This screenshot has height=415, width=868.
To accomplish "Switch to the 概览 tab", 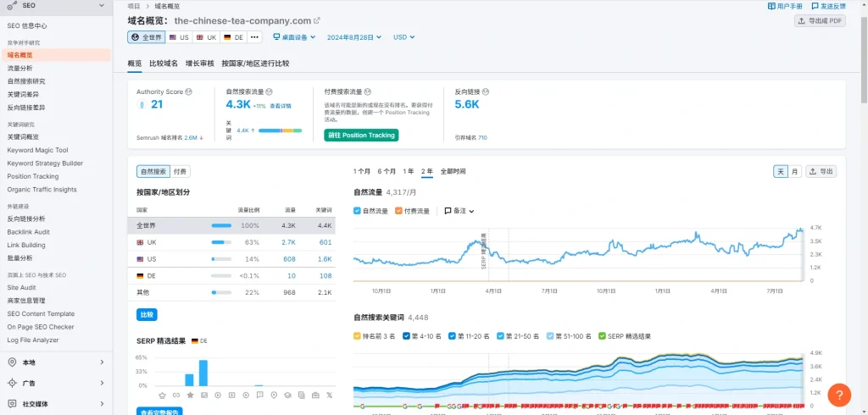I will tap(135, 64).
